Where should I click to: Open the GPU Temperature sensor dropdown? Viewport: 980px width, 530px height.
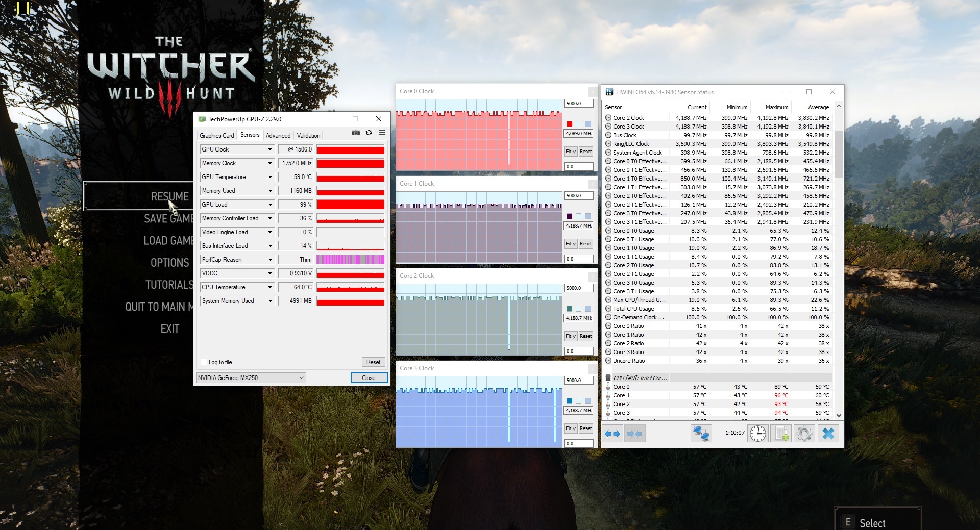[x=270, y=177]
